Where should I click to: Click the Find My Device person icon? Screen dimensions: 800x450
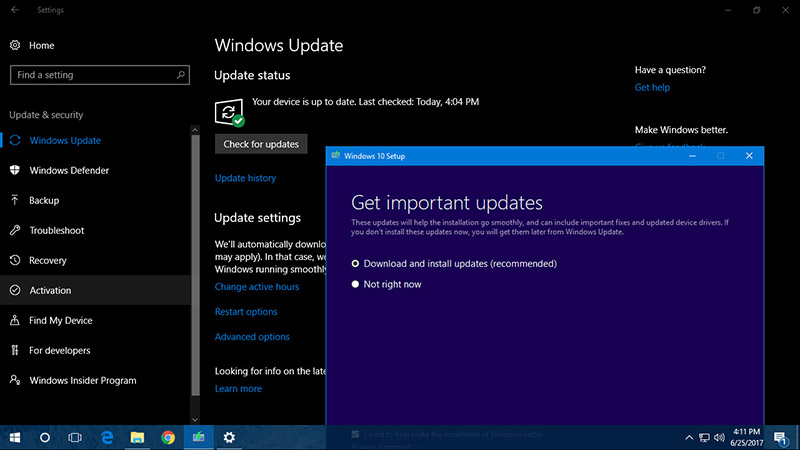click(15, 320)
